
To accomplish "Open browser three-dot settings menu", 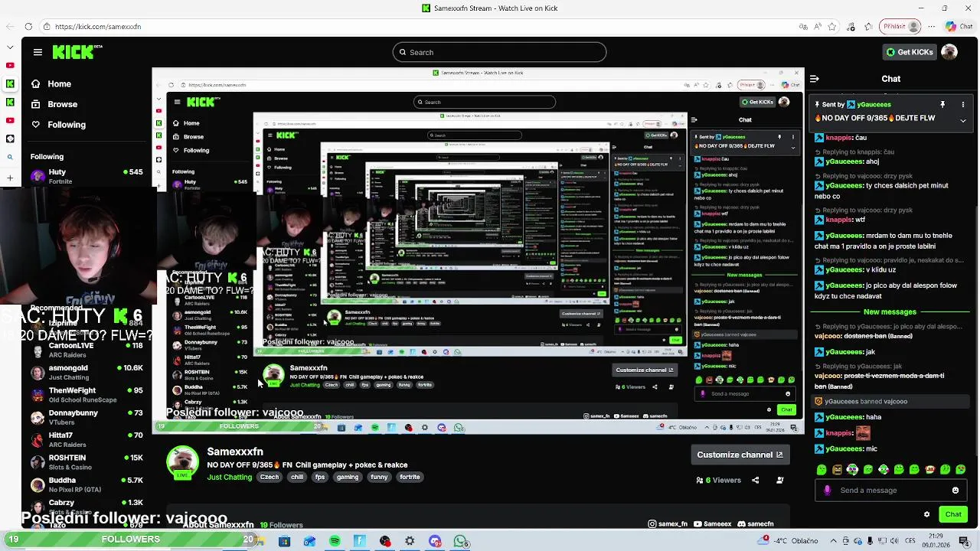I will [x=931, y=27].
